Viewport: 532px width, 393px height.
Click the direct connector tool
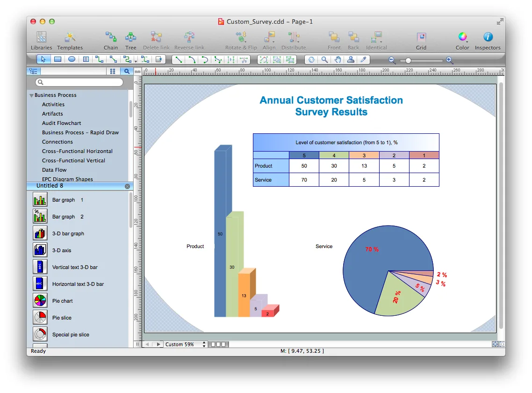113,59
